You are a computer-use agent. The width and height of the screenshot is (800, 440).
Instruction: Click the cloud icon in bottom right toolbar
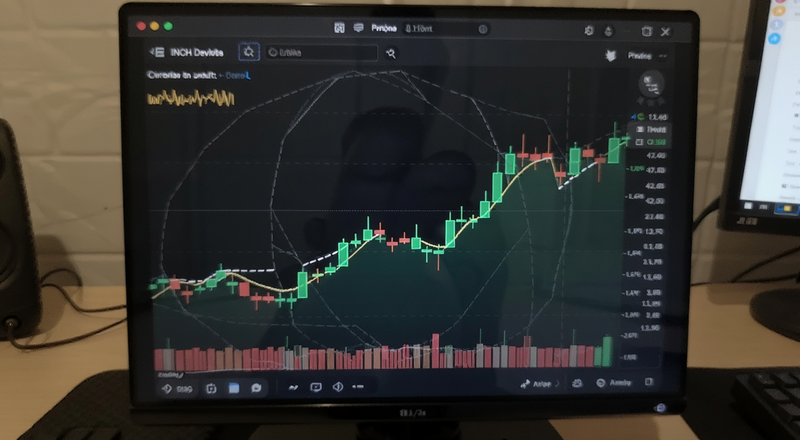click(577, 383)
